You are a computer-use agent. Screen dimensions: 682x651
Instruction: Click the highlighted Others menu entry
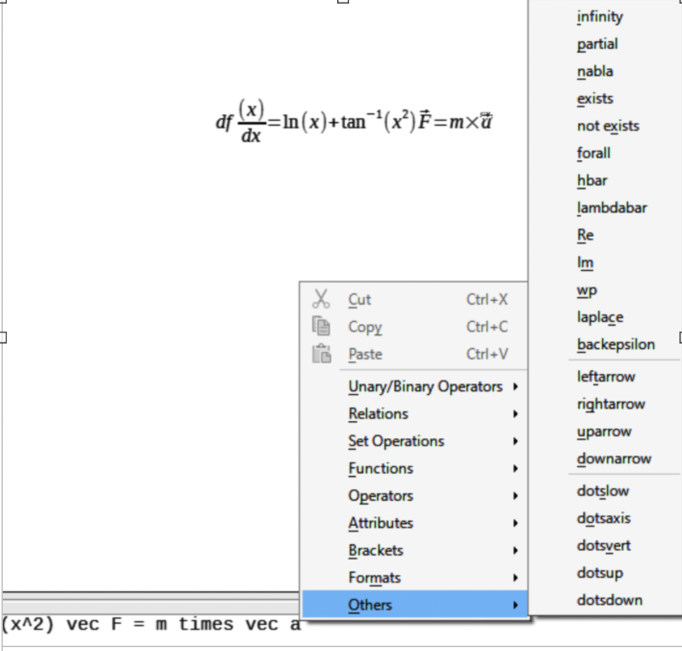(415, 605)
